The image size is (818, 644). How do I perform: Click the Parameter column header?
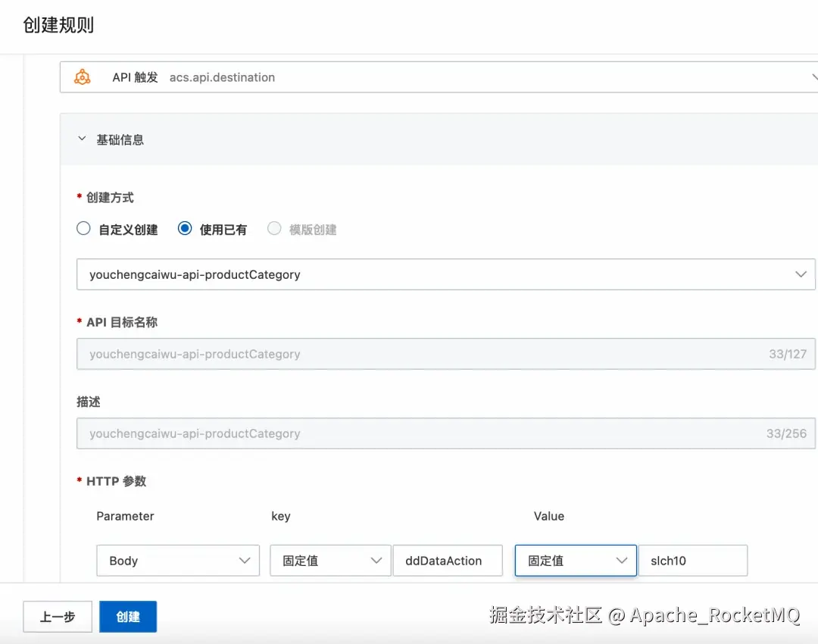click(125, 516)
